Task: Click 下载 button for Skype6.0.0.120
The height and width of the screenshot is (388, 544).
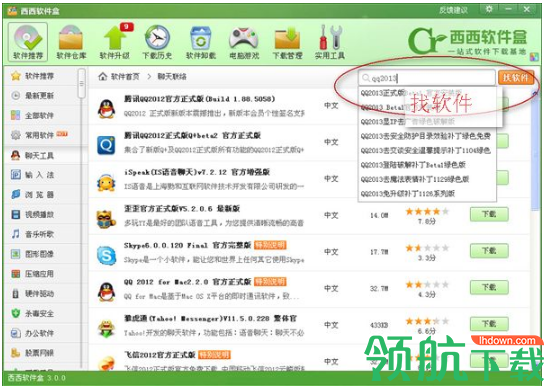Action: tap(489, 251)
